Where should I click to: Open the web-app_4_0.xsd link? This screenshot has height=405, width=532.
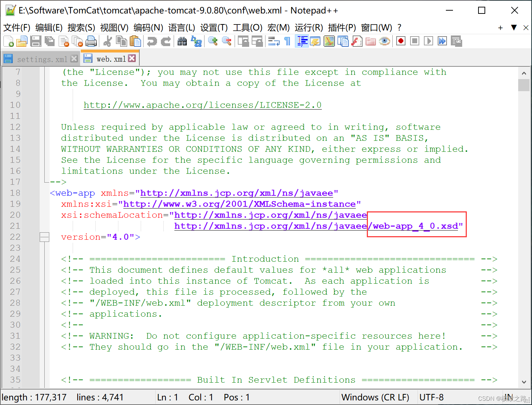(316, 226)
